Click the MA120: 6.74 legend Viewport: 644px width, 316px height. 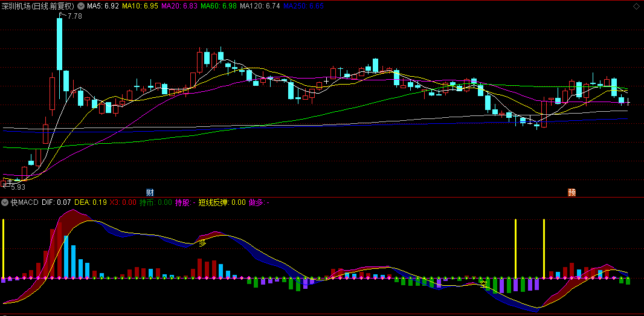pos(260,6)
